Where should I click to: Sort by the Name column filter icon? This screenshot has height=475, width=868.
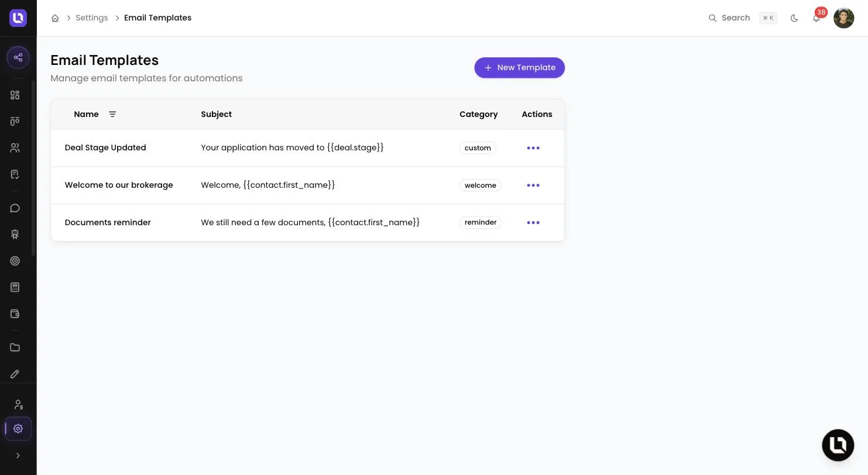pyautogui.click(x=112, y=114)
